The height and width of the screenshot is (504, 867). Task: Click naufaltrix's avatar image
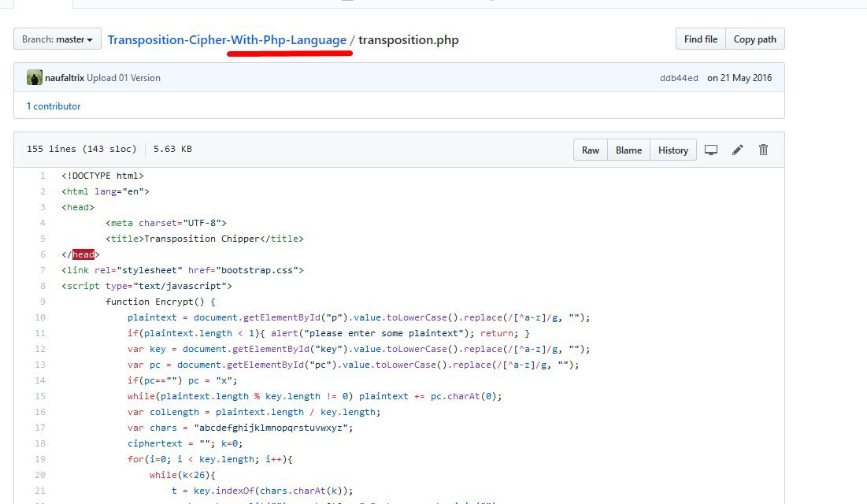tap(35, 78)
